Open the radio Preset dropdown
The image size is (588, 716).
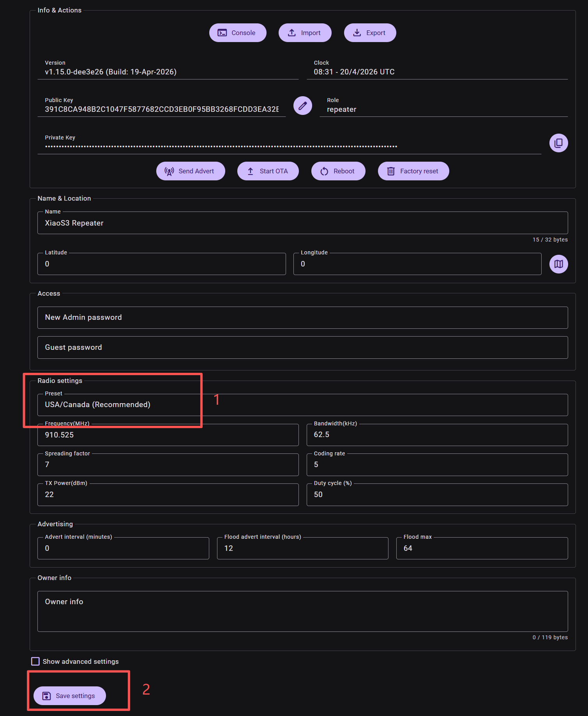[x=302, y=405]
